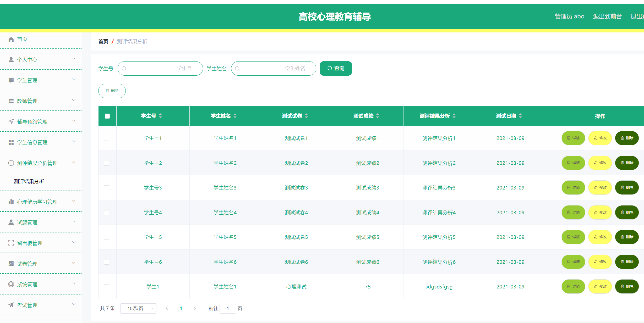Click the grid icon beside 学生信息管理
Viewport: 644px width, 323px height.
(x=11, y=142)
